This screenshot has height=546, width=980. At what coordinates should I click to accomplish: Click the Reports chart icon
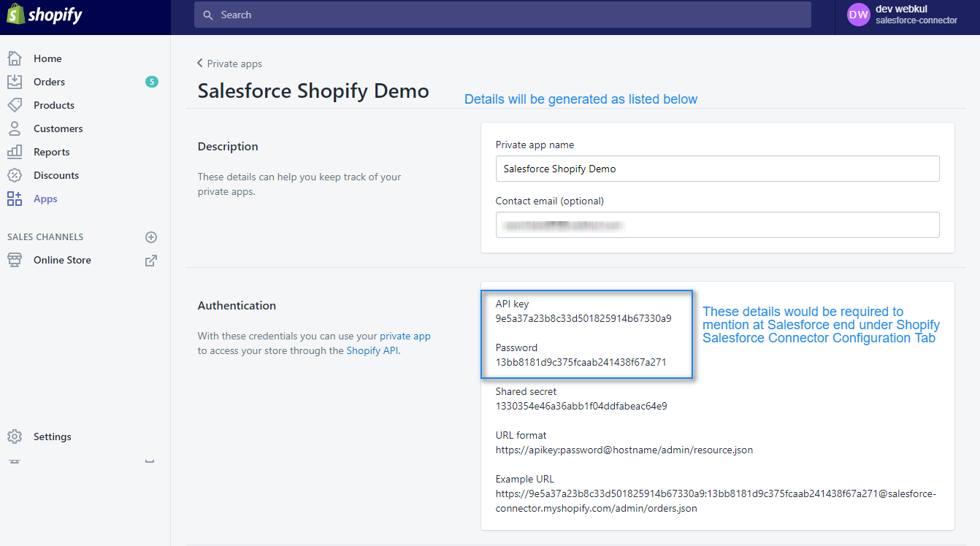[x=15, y=152]
